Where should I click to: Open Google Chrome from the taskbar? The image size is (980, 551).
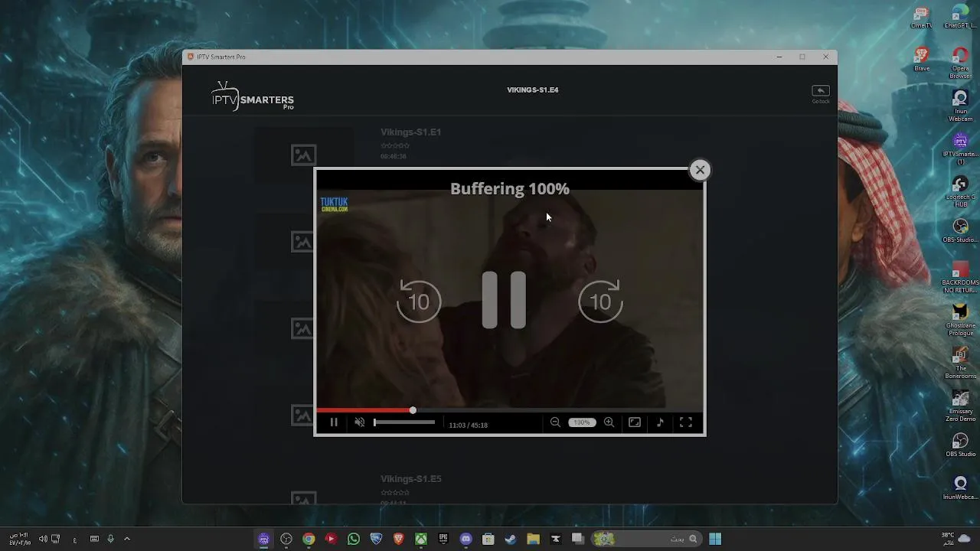point(309,539)
